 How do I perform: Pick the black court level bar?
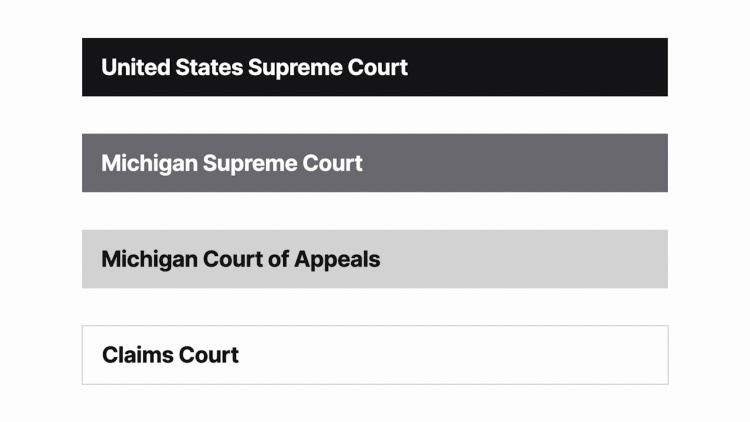point(375,67)
